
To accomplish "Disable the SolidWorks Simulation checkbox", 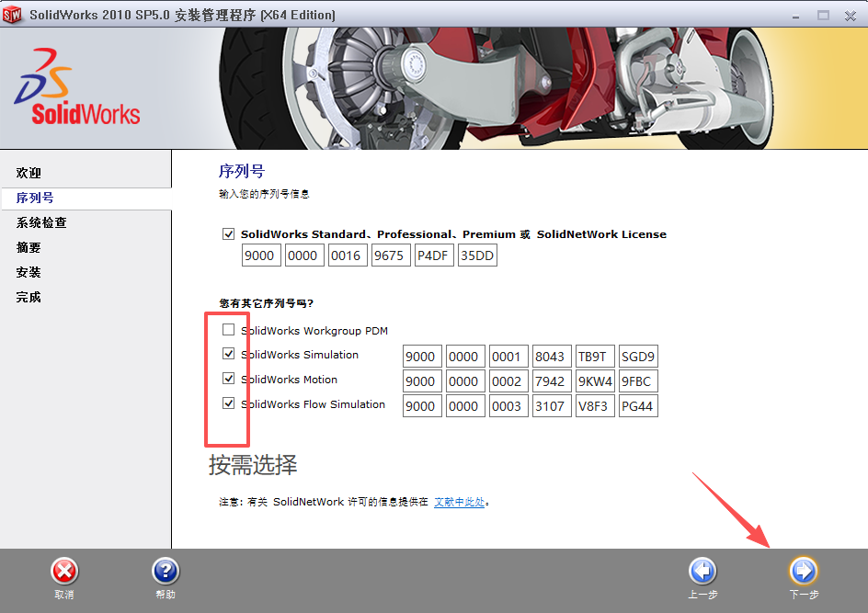I will [227, 355].
